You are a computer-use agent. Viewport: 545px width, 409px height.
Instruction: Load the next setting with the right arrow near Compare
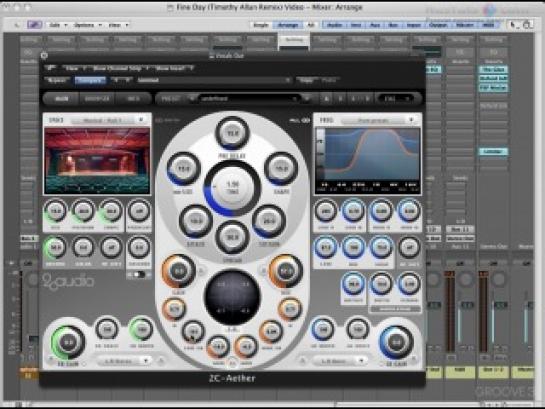click(x=128, y=80)
